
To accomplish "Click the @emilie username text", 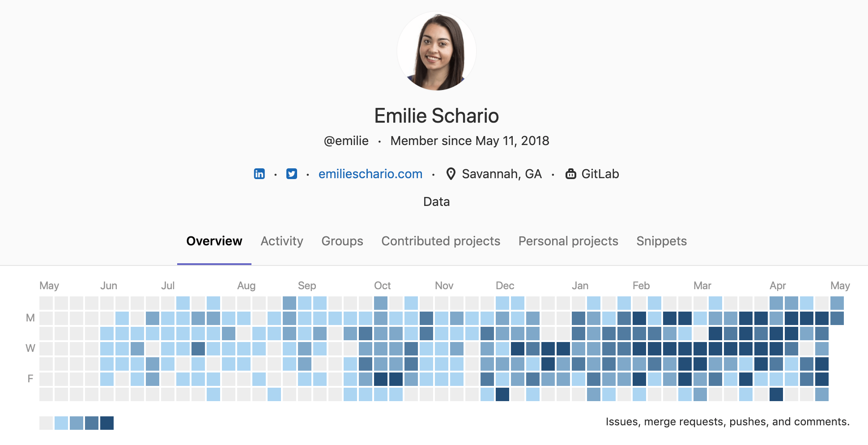I will coord(345,141).
